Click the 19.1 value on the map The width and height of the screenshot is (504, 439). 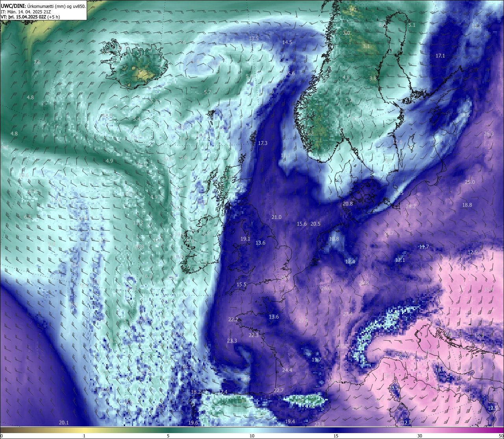click(245, 239)
